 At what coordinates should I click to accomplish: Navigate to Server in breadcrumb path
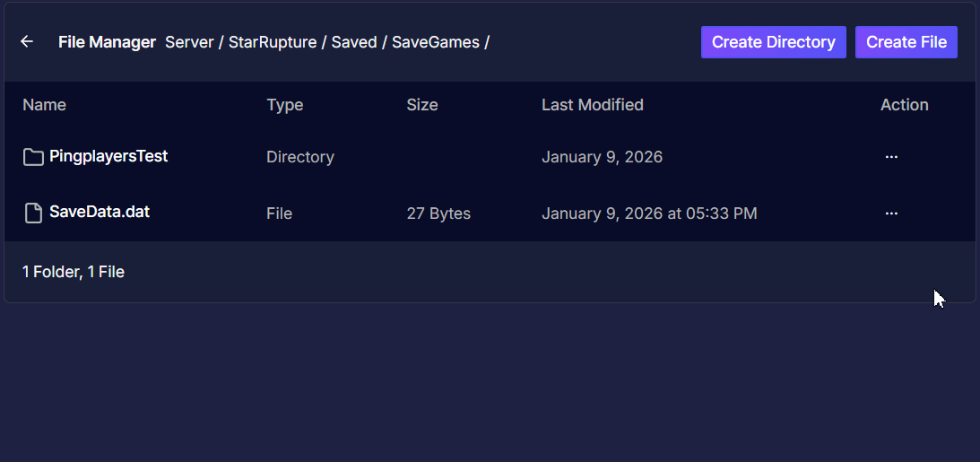tap(189, 42)
